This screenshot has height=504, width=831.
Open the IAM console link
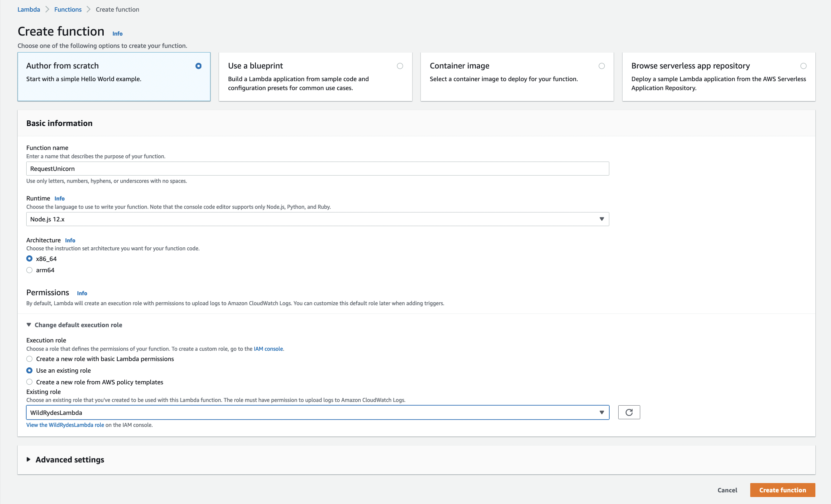pyautogui.click(x=268, y=349)
